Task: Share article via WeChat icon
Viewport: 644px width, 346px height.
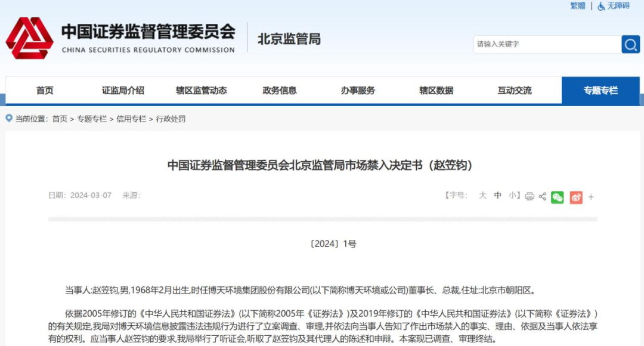Action: click(558, 197)
